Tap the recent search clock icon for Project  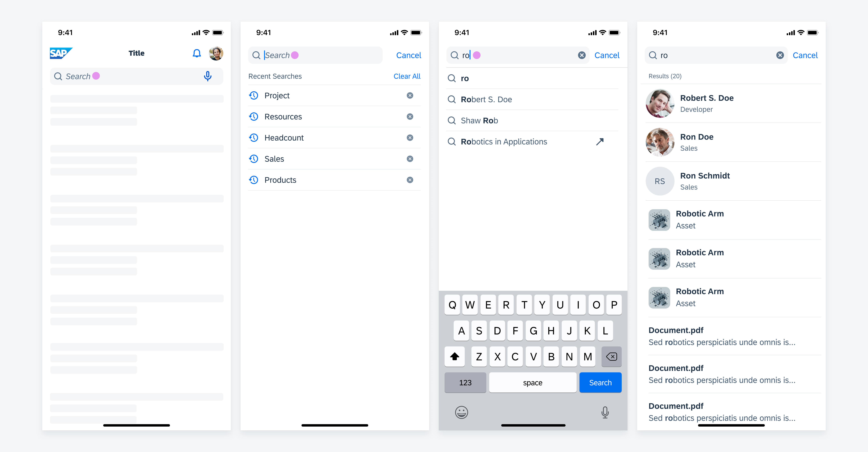pos(253,95)
